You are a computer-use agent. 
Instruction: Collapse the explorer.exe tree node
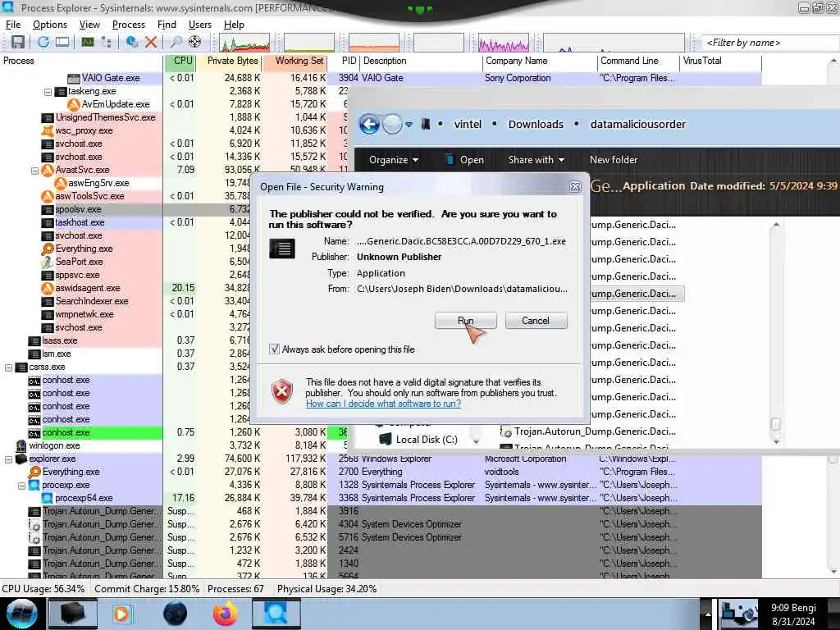pyautogui.click(x=8, y=459)
